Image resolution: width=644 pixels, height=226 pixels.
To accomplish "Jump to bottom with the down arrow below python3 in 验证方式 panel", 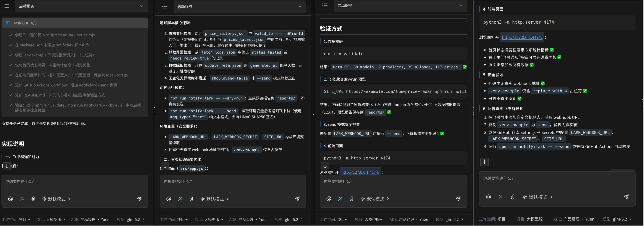I will pyautogui.click(x=325, y=165).
